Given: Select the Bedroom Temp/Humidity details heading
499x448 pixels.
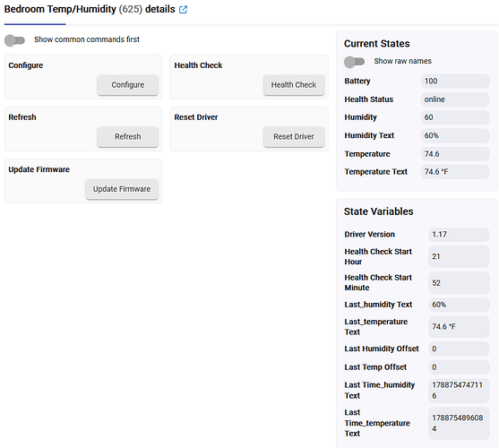Looking at the screenshot, I should pyautogui.click(x=90, y=9).
